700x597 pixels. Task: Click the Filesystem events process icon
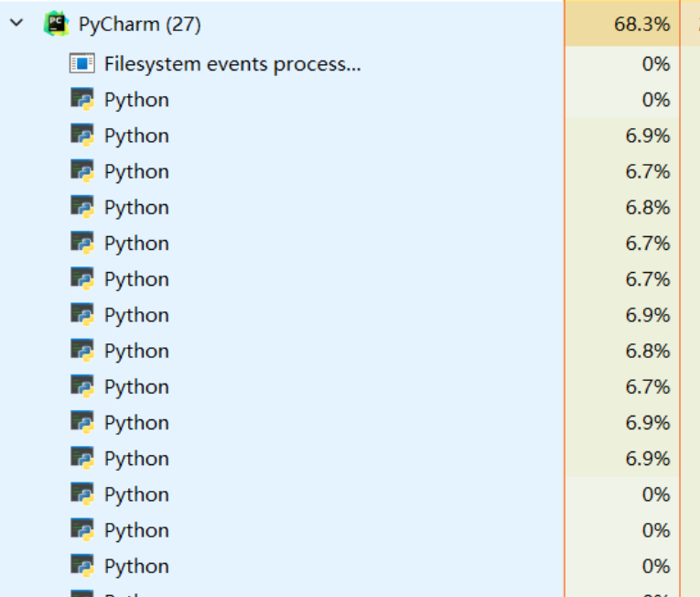(82, 64)
